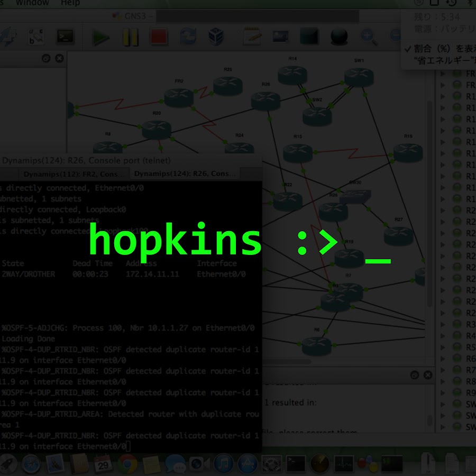The height and width of the screenshot is (476, 476).
Task: Switch to the Dynamips(112): FR2 console tab
Action: point(74,174)
